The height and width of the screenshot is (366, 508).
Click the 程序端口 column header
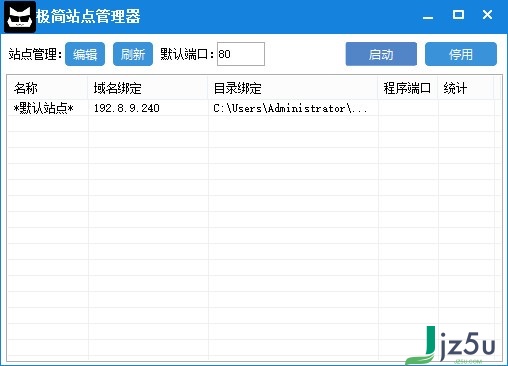[407, 88]
